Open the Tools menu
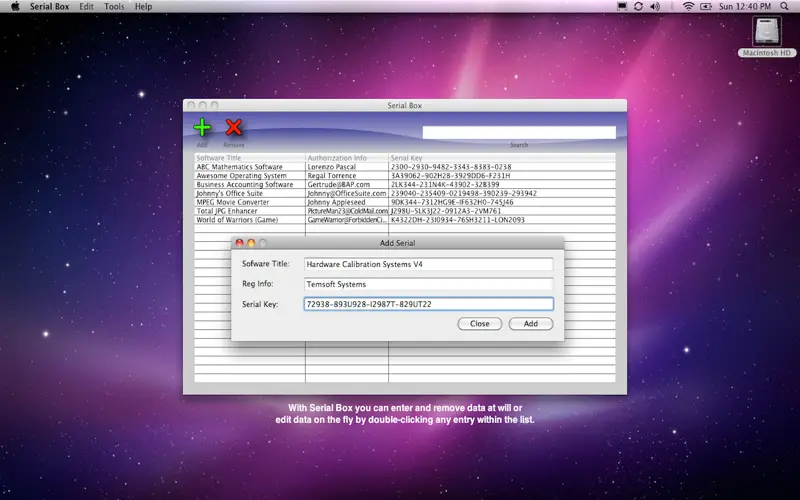The height and width of the screenshot is (500, 800). click(x=114, y=7)
